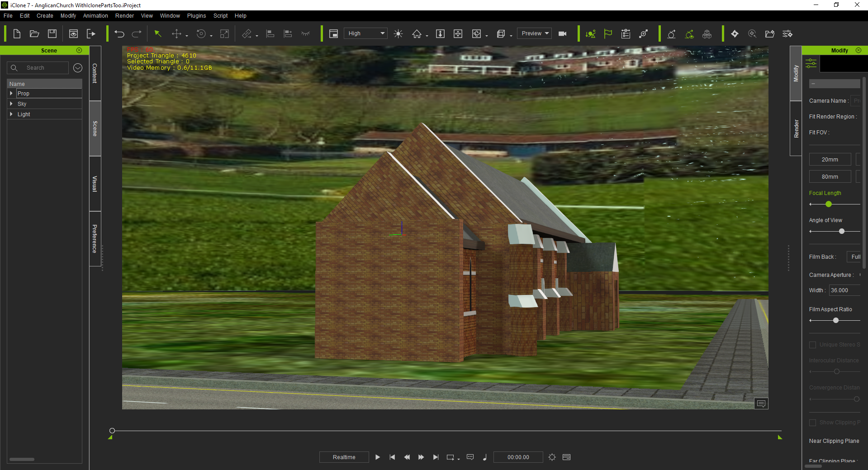Click the green flag icon
The width and height of the screenshot is (868, 470).
point(608,34)
